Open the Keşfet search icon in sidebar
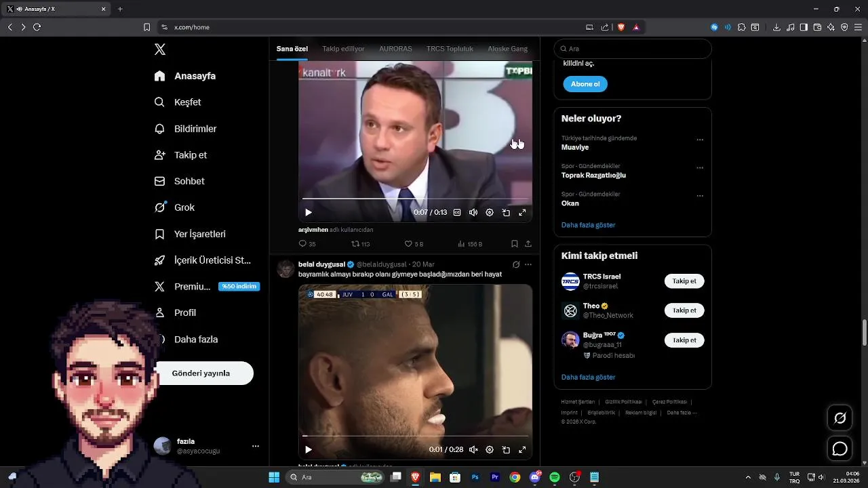This screenshot has height=488, width=868. [159, 102]
